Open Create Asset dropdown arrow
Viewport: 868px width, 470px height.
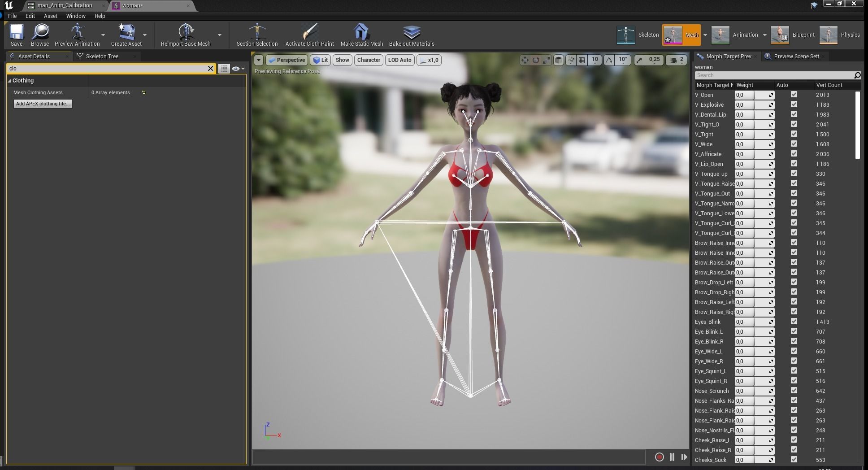pos(145,35)
